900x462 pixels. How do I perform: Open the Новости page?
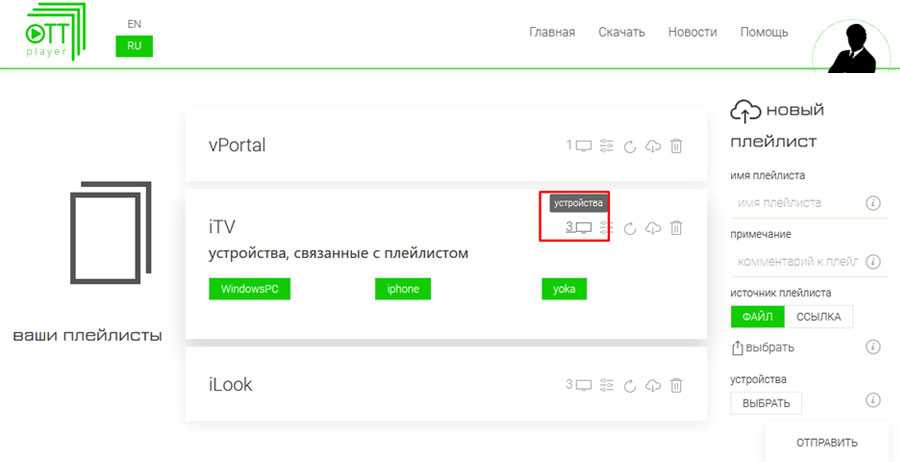pos(692,32)
